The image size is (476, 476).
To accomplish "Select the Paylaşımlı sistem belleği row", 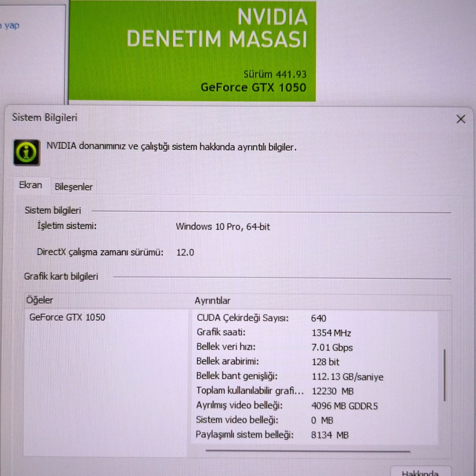I will (316, 435).
